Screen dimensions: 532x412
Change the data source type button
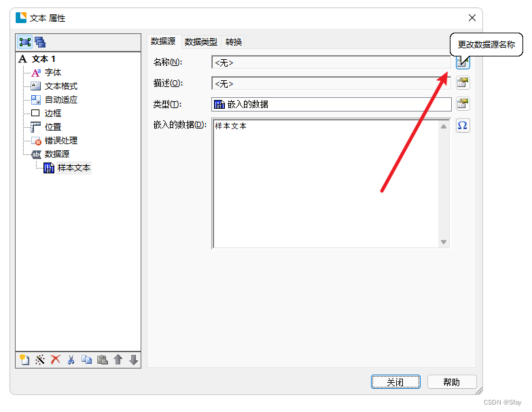pos(463,103)
